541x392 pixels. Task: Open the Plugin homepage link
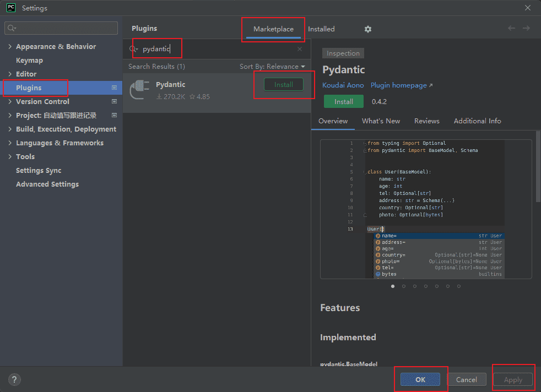click(401, 85)
